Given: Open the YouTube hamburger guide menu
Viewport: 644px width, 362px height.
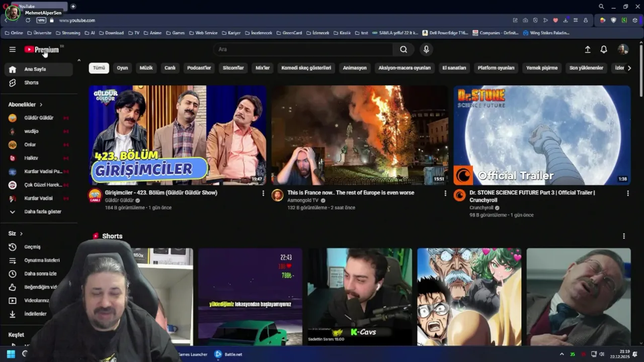Looking at the screenshot, I should [12, 49].
